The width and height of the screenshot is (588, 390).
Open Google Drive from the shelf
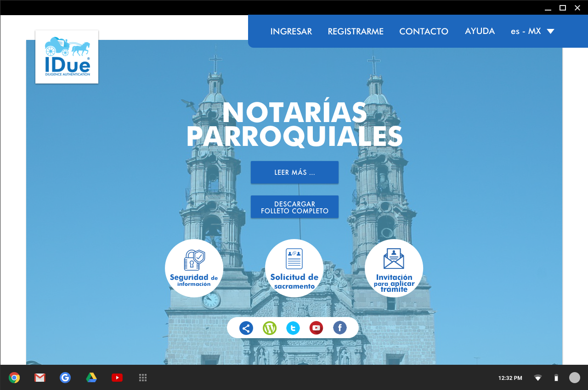coord(91,378)
